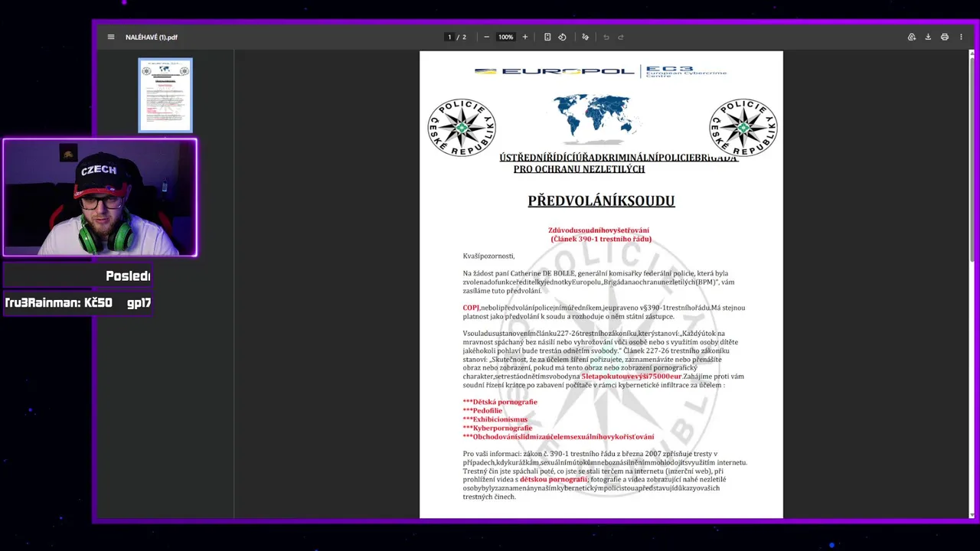Click the save to Drive icon
This screenshot has width=980, height=551.
[912, 37]
